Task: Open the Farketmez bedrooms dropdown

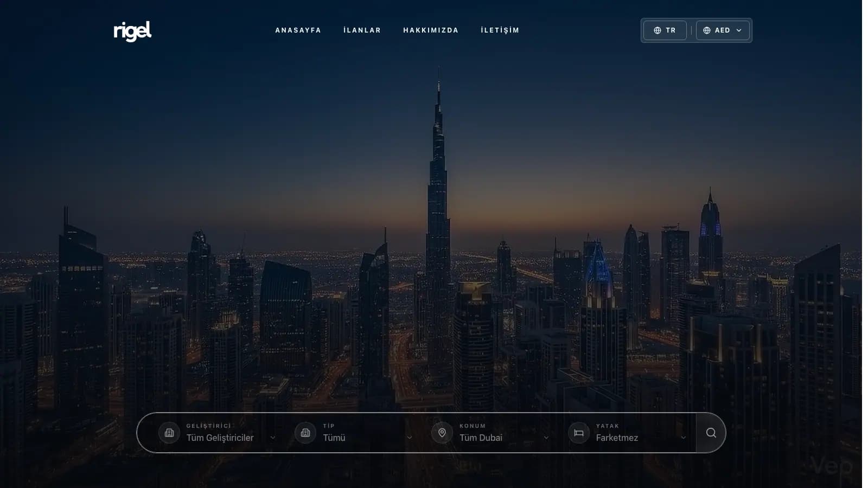Action: [x=641, y=438]
